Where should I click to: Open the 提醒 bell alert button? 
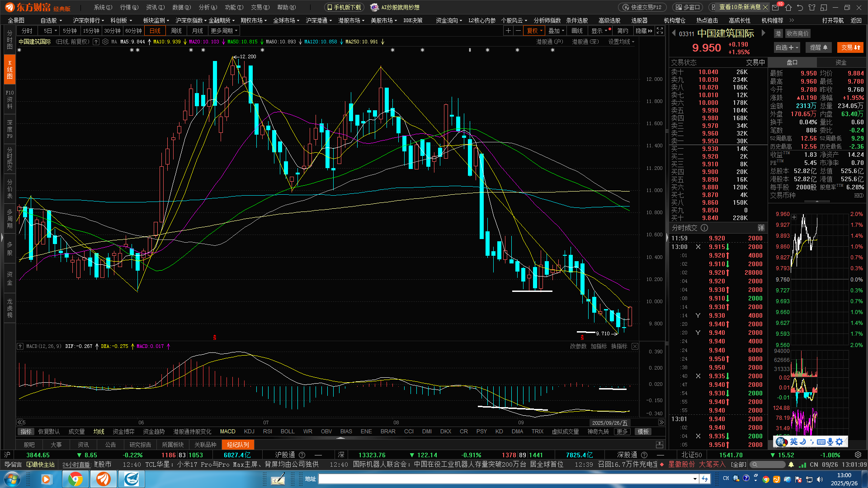click(x=818, y=47)
